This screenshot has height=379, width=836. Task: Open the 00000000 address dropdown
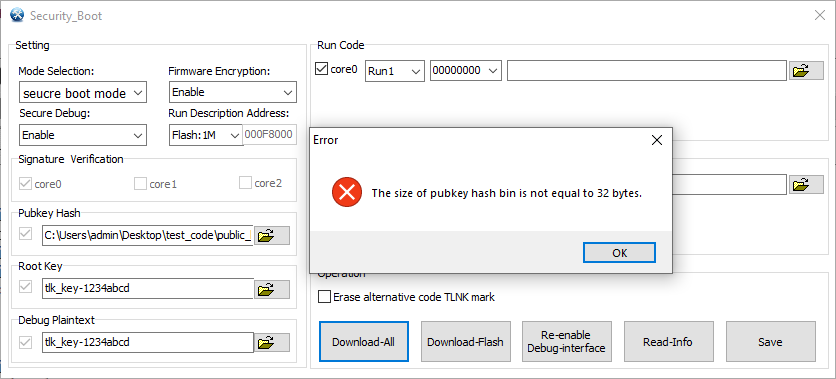point(466,70)
